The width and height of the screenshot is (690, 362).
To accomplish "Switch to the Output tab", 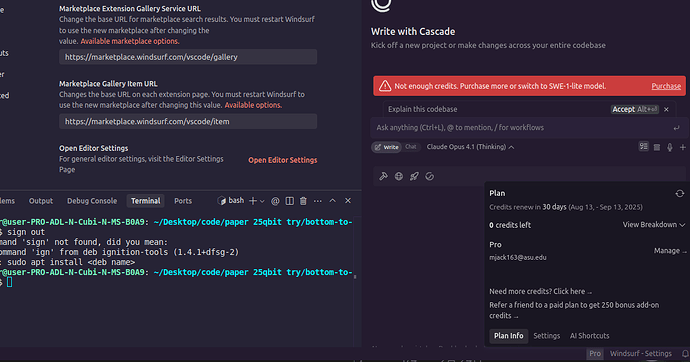I will point(41,201).
